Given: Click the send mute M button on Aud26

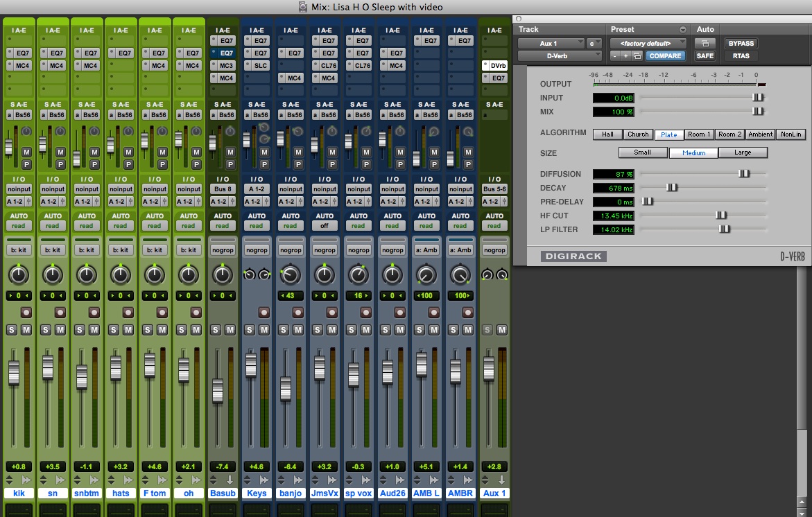Looking at the screenshot, I should 400,152.
